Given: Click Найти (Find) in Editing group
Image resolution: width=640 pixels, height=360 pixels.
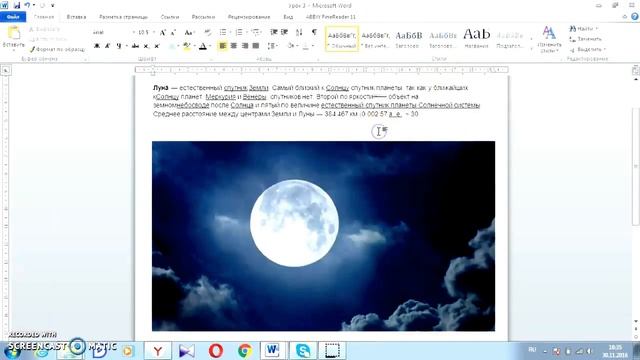Looking at the screenshot, I should point(584,29).
